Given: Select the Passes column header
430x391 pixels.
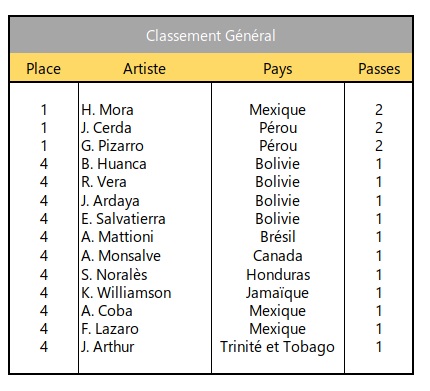Looking at the screenshot, I should 379,69.
